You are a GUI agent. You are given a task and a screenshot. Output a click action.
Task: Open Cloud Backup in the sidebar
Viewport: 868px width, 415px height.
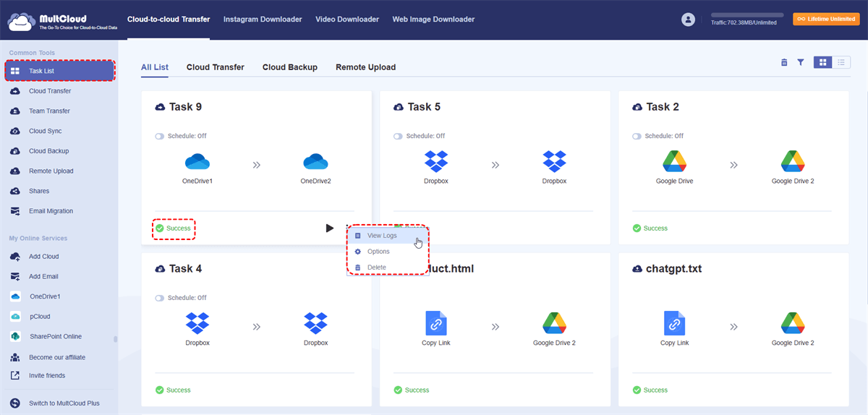[x=48, y=151]
